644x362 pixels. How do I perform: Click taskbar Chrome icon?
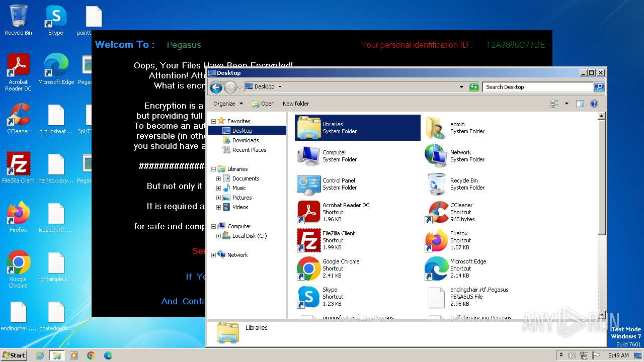click(91, 355)
